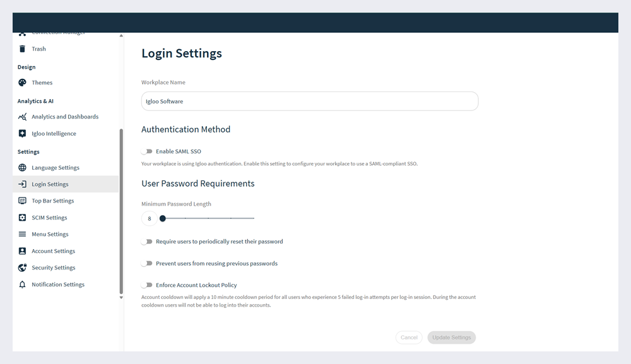The image size is (631, 364).
Task: Click inside the Workplace Name field
Action: [x=309, y=100]
